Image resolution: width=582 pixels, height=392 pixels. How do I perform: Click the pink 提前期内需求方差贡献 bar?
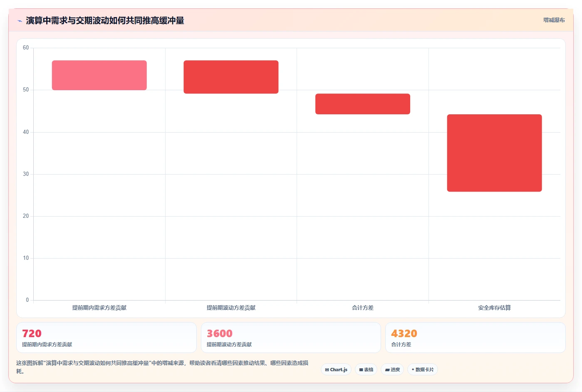pos(99,75)
